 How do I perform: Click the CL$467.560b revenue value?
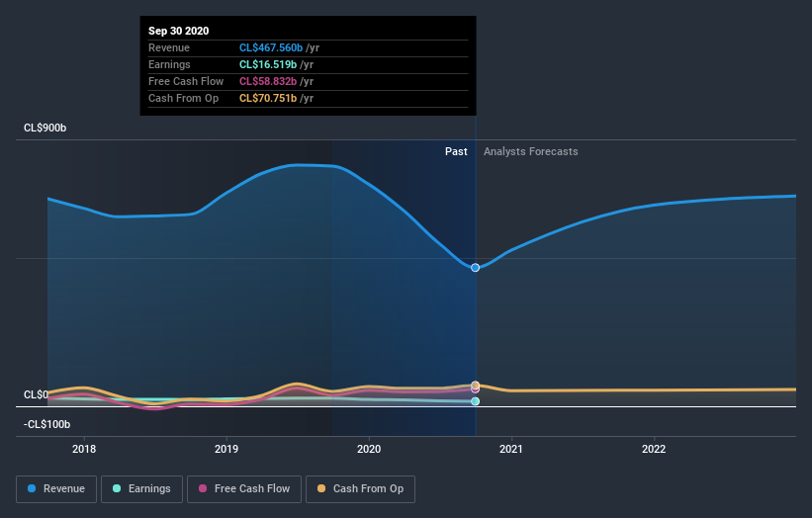coord(271,47)
